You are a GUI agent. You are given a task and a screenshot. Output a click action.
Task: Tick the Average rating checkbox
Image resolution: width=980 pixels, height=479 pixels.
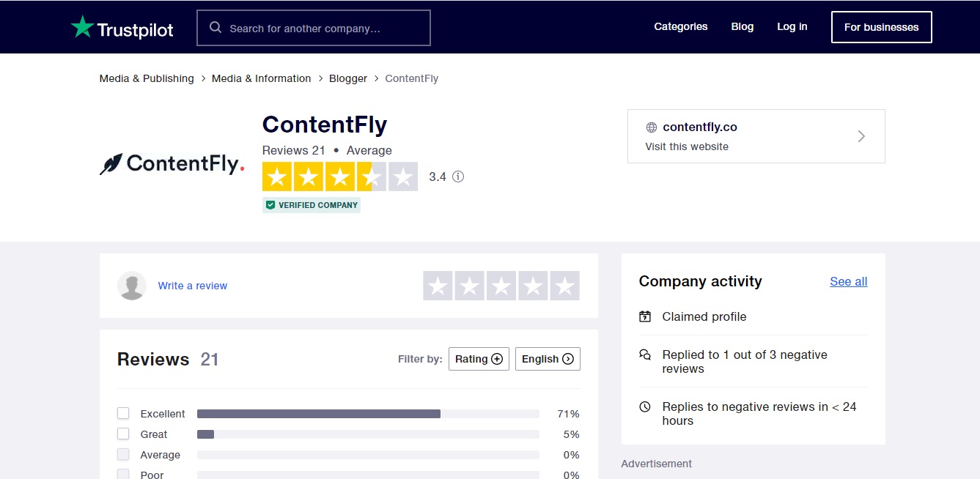[x=123, y=454]
